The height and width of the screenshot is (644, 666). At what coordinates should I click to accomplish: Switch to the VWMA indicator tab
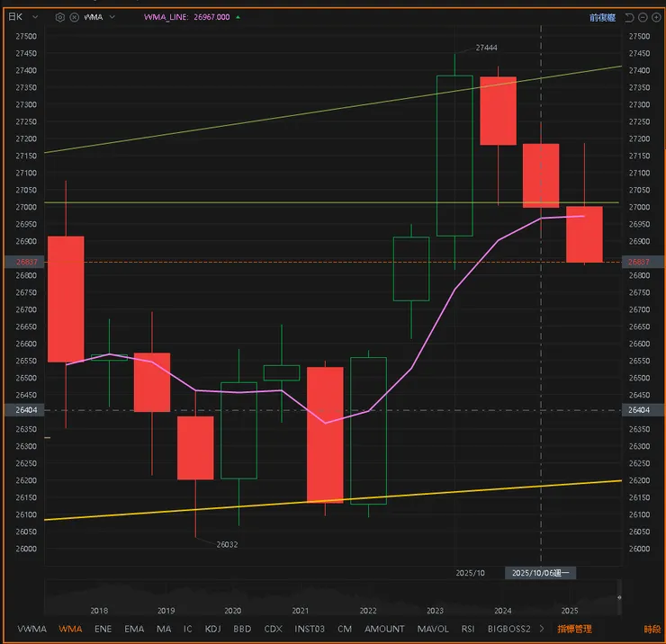31,629
